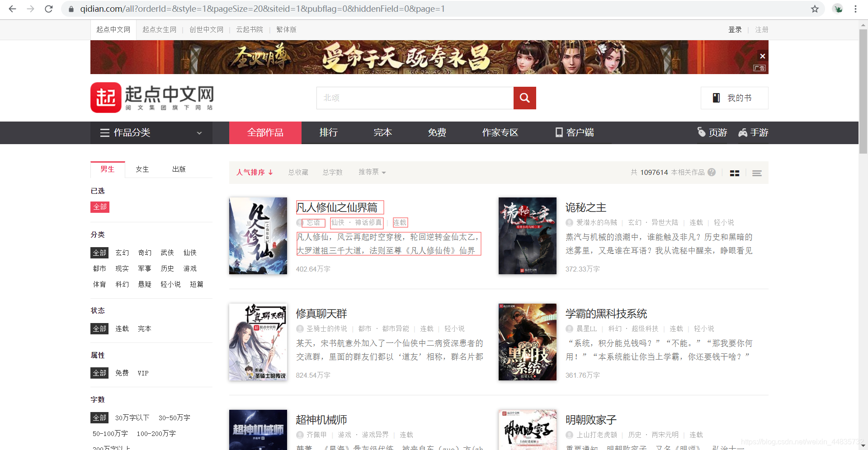
Task: Open 繁体版 top link
Action: (x=286, y=29)
